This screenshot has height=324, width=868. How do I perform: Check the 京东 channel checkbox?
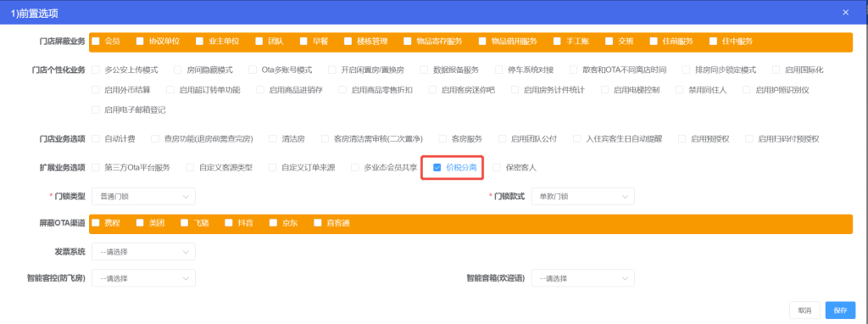[273, 223]
